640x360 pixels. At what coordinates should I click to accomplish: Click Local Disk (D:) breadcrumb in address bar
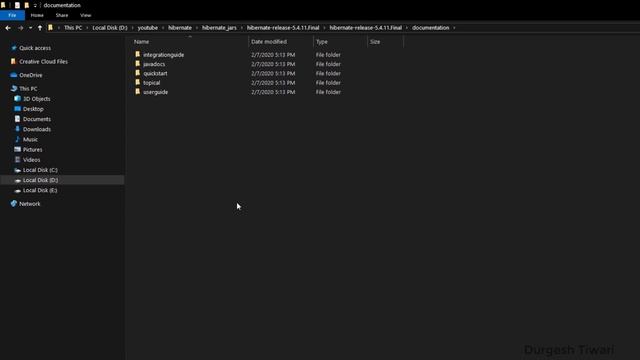(110, 28)
